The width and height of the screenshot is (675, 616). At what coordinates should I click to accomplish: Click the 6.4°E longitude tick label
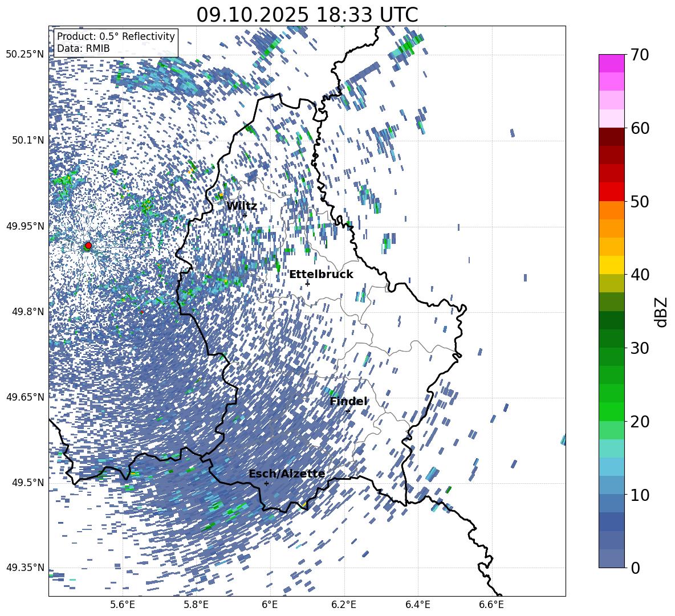pos(417,605)
